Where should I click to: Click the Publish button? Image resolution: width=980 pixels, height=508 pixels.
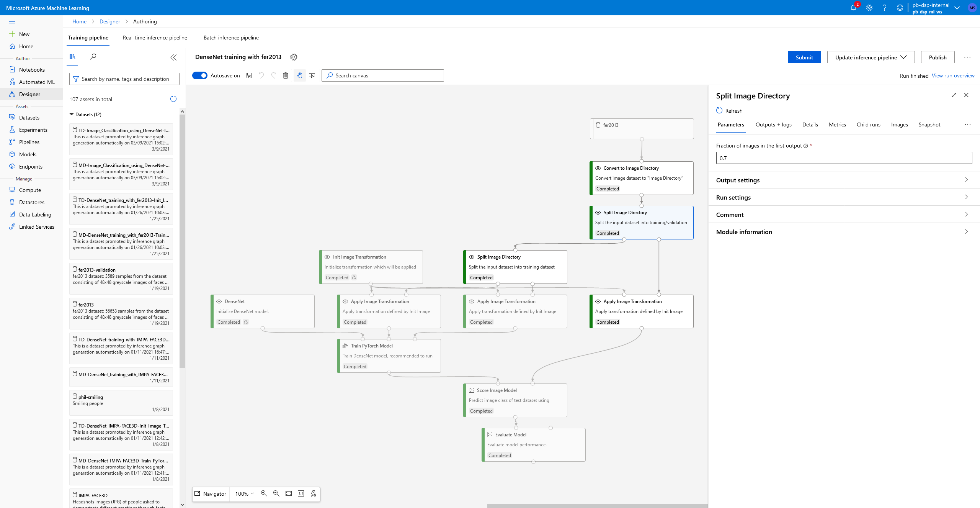pyautogui.click(x=938, y=57)
